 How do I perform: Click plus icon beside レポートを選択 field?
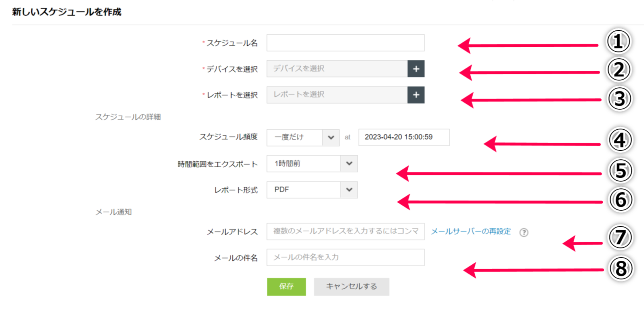[416, 95]
